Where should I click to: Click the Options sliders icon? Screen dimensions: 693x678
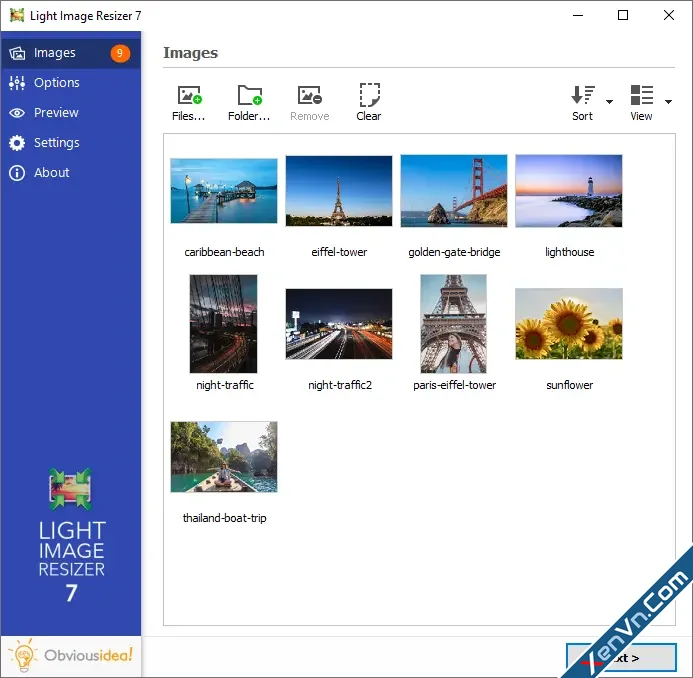point(17,83)
